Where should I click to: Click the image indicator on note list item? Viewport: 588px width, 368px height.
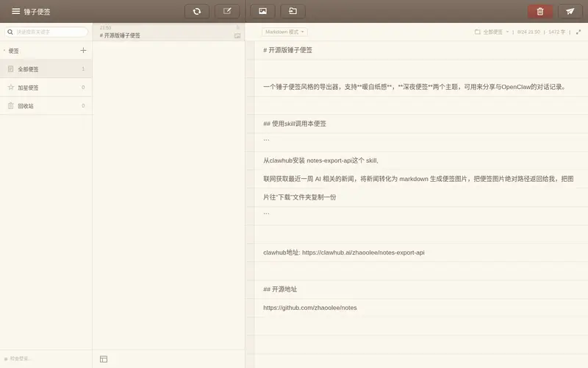[x=237, y=36]
